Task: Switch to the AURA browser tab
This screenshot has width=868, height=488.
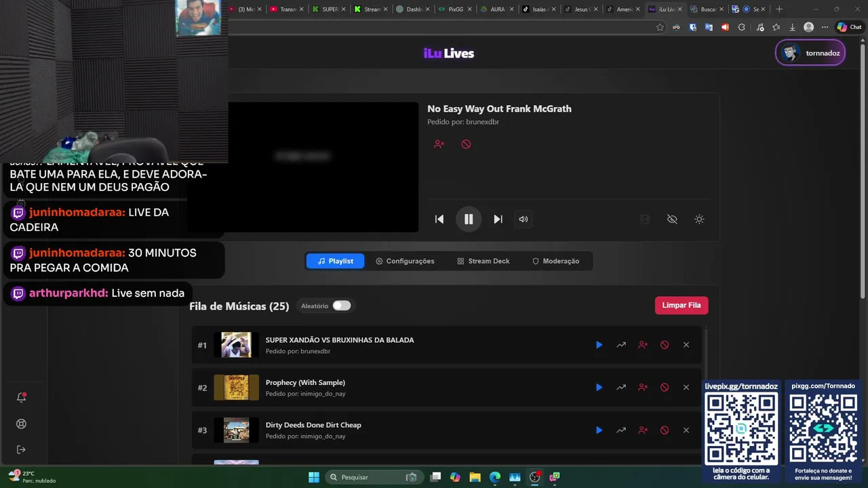Action: click(497, 9)
